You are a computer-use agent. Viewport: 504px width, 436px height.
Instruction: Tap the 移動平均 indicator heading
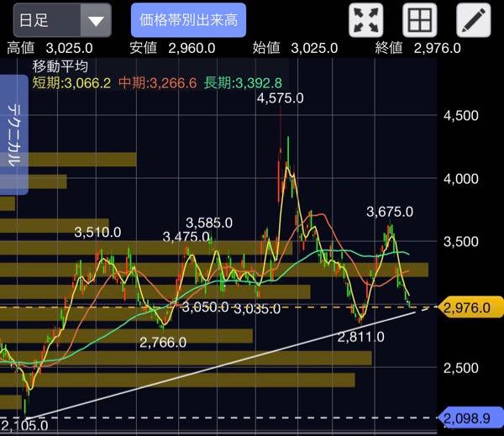60,66
